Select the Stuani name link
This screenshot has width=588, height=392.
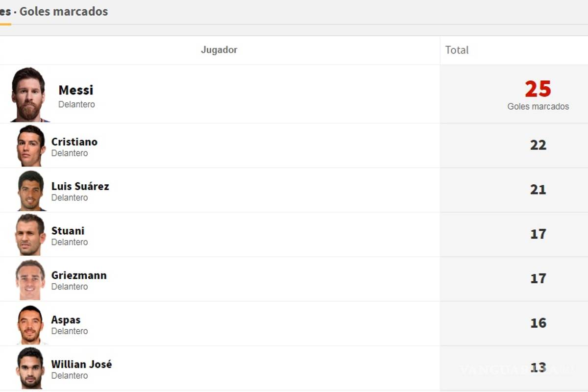point(68,231)
